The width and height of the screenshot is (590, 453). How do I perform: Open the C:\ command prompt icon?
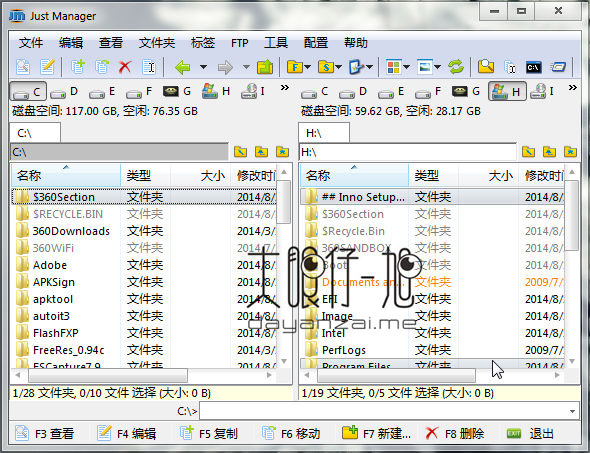(x=534, y=67)
